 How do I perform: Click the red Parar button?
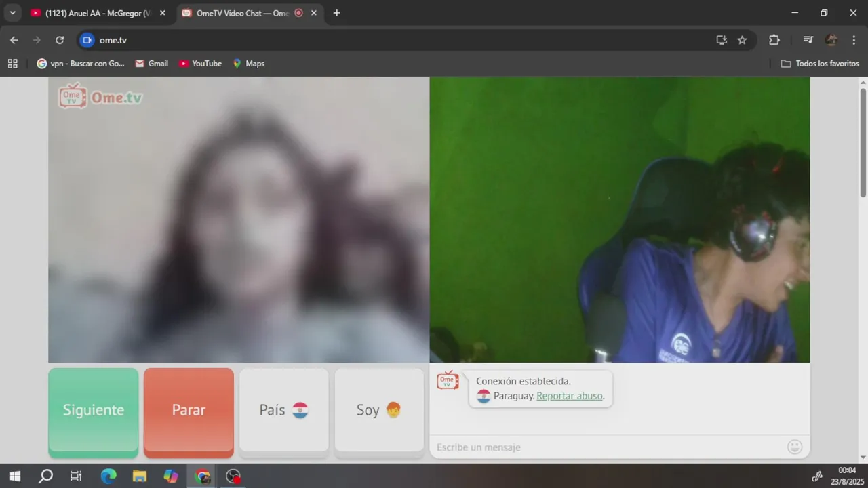pyautogui.click(x=189, y=410)
